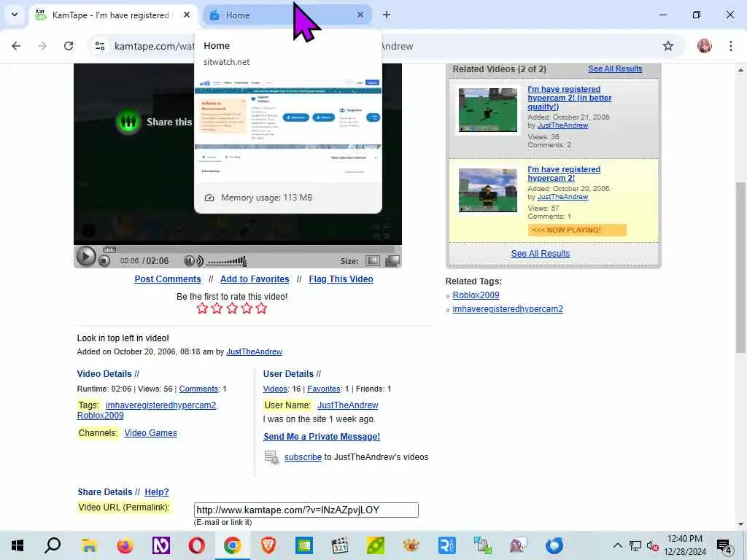This screenshot has height=560, width=747.
Task: Click the Add to Favorites link
Action: 255,279
